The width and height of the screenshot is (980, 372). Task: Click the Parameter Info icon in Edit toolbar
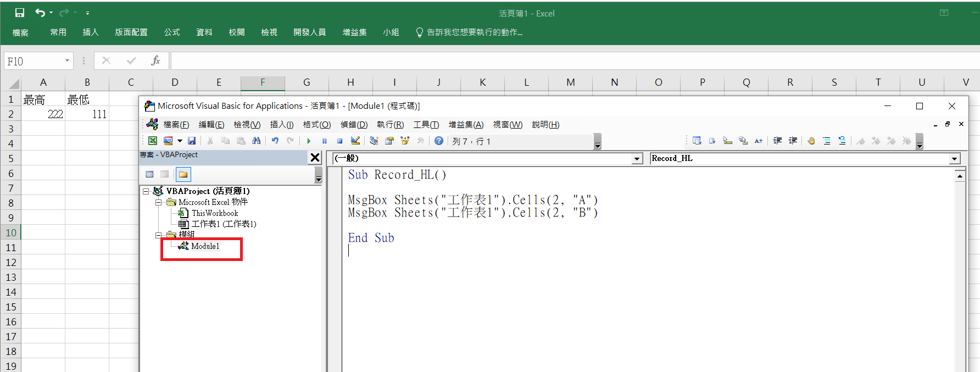tap(743, 141)
